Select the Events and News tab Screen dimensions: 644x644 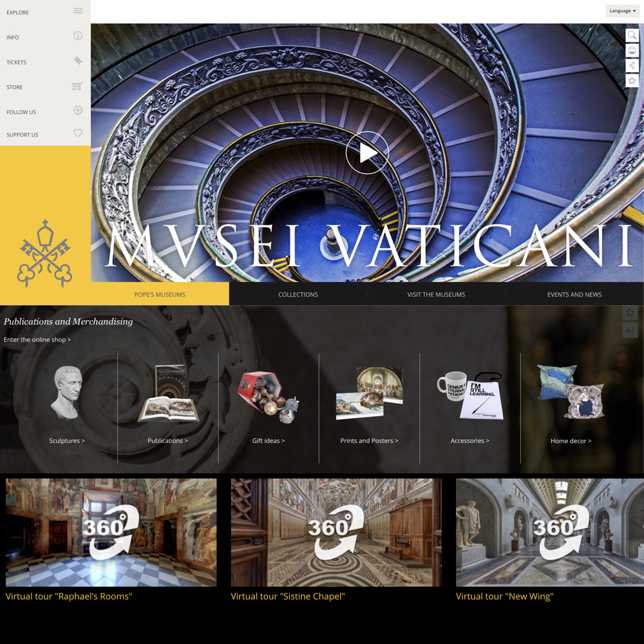pos(574,294)
